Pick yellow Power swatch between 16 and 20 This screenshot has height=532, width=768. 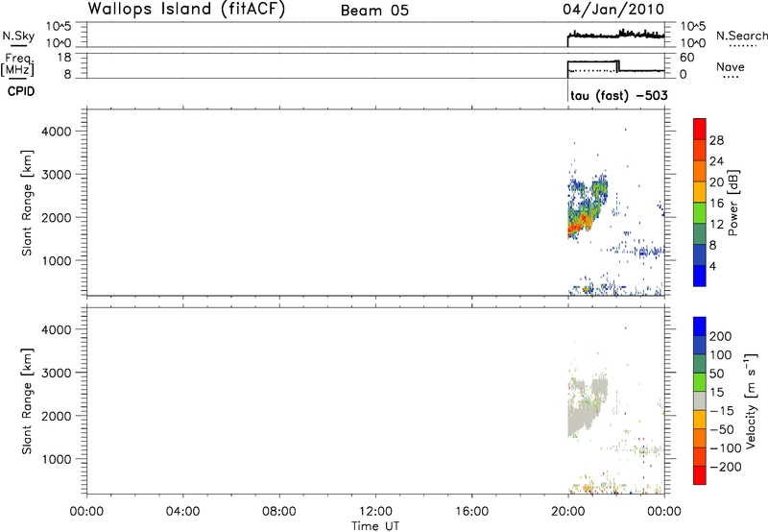(700, 191)
